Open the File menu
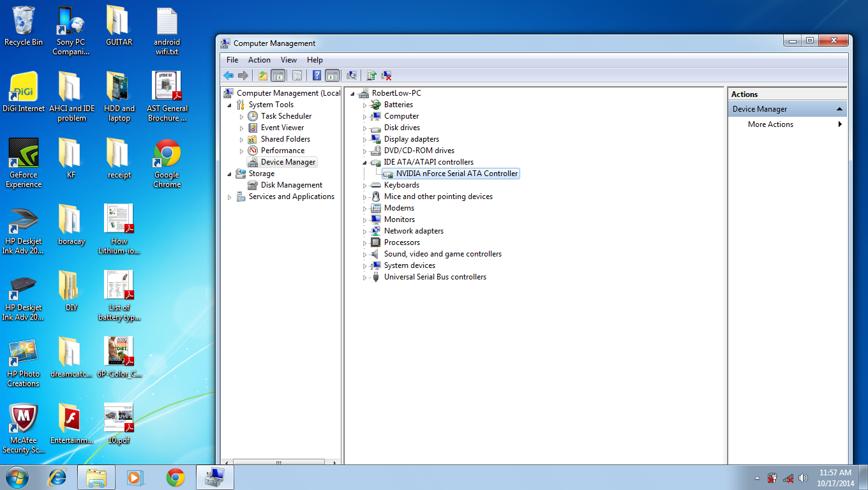Image resolution: width=868 pixels, height=490 pixels. click(x=232, y=59)
